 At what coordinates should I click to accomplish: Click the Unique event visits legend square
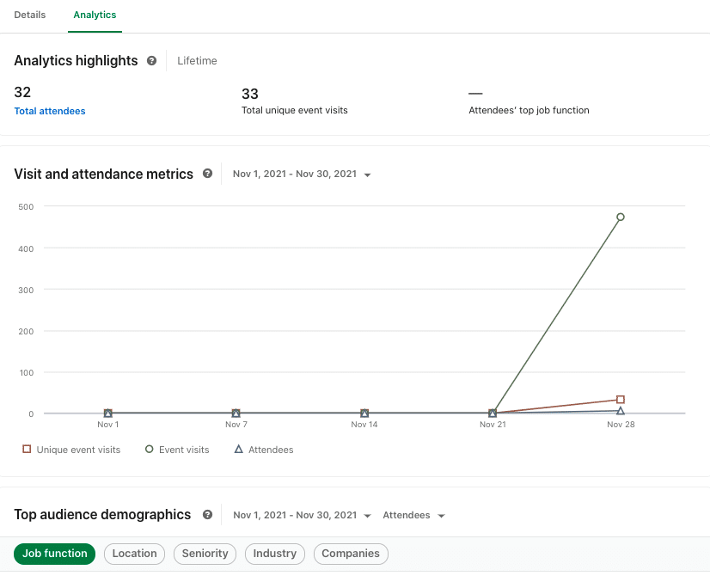(x=27, y=449)
